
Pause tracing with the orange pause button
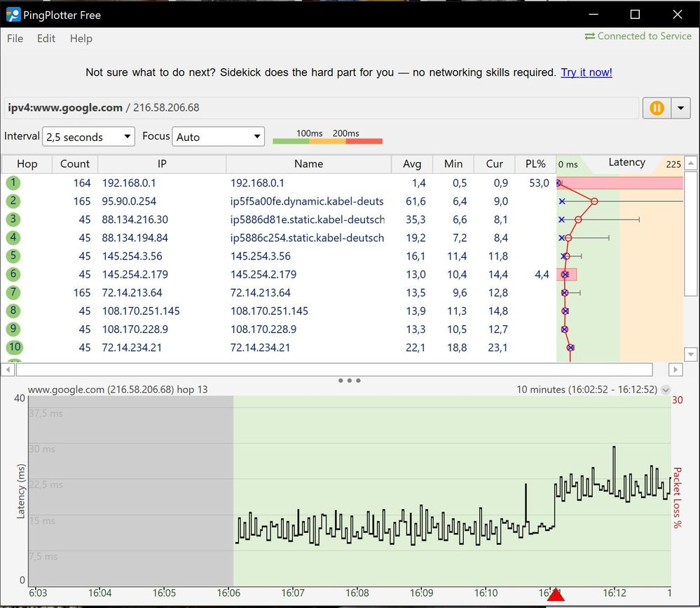click(x=657, y=108)
